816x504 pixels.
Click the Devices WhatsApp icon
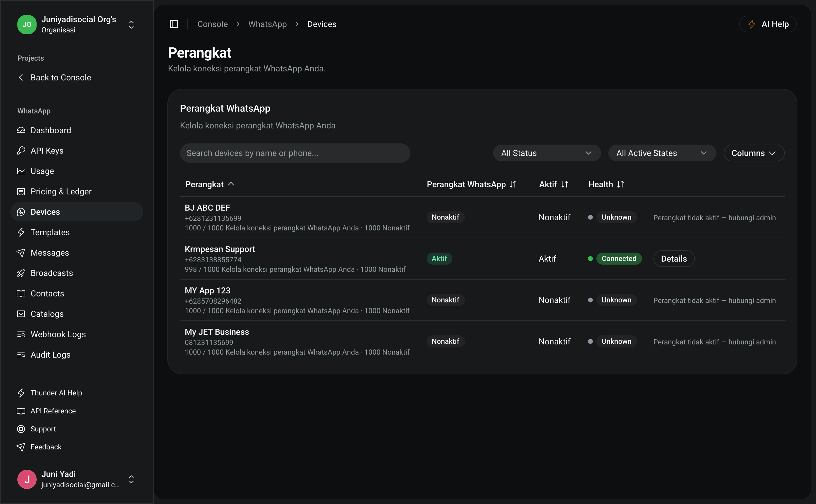pyautogui.click(x=21, y=212)
